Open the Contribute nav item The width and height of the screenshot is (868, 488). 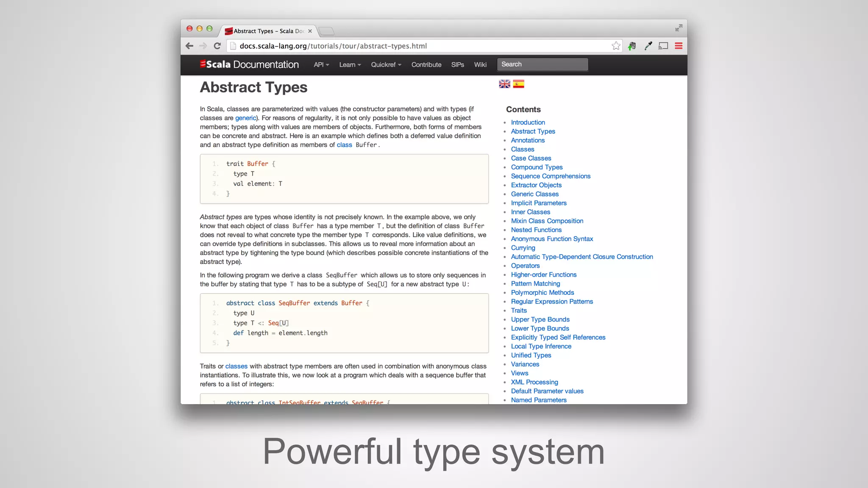pos(426,64)
